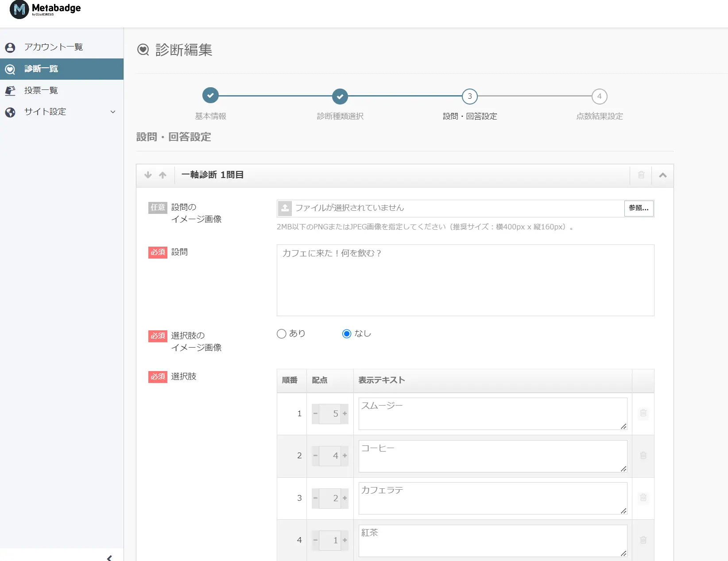Click score value 2 field
The width and height of the screenshot is (728, 561).
[330, 498]
